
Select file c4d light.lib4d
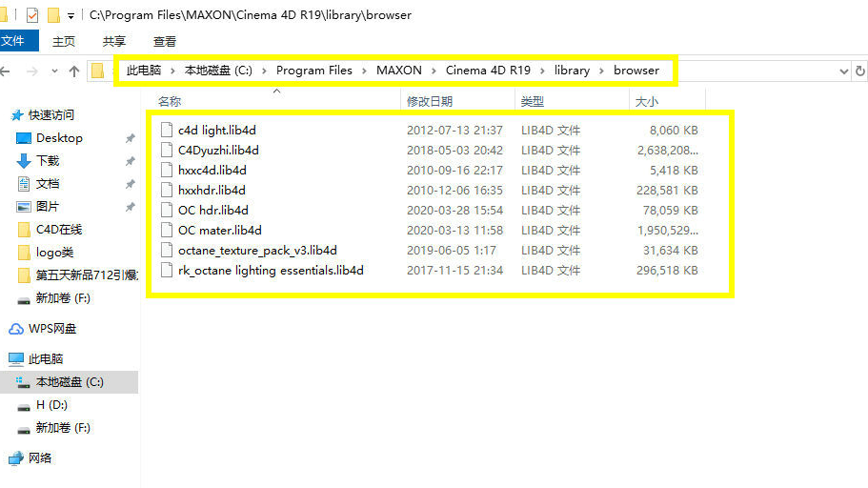[216, 131]
